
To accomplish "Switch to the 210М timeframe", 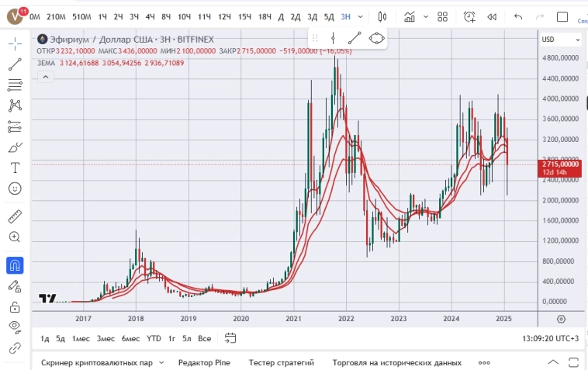I will (57, 17).
